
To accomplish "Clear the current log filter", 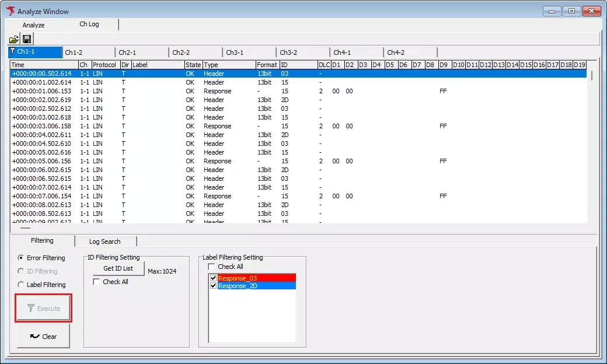I will click(x=43, y=336).
